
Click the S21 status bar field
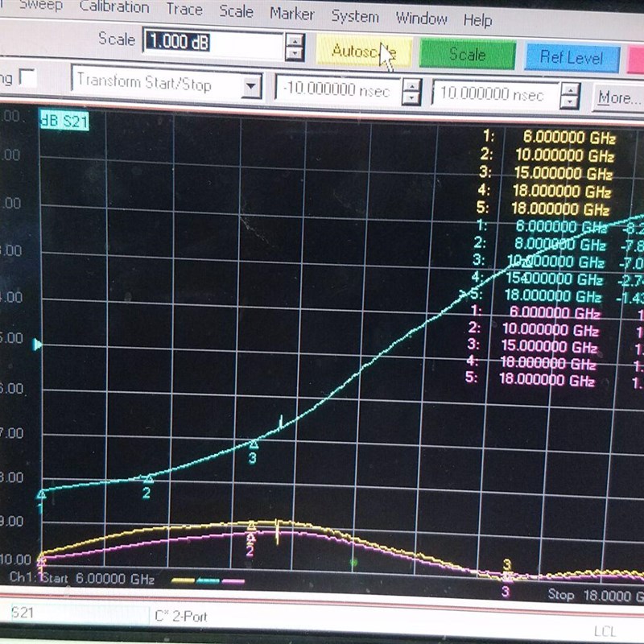(78, 613)
